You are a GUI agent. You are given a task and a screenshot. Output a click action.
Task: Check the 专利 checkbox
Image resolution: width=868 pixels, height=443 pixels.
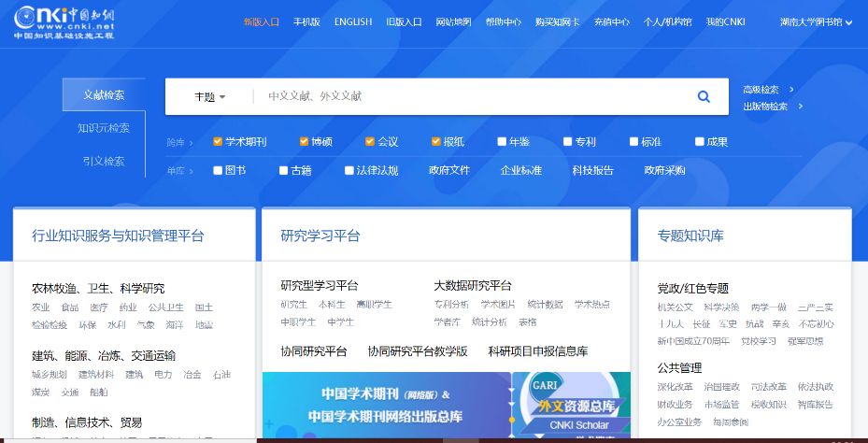coord(567,141)
